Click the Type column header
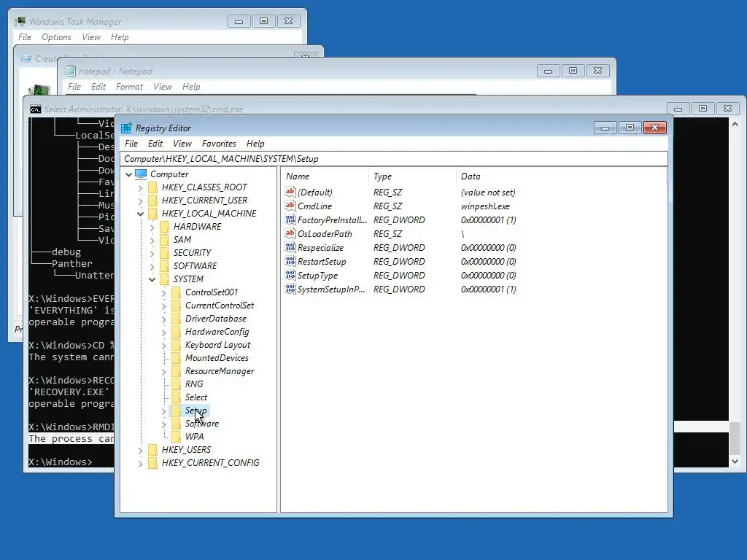The image size is (747, 560). (413, 176)
